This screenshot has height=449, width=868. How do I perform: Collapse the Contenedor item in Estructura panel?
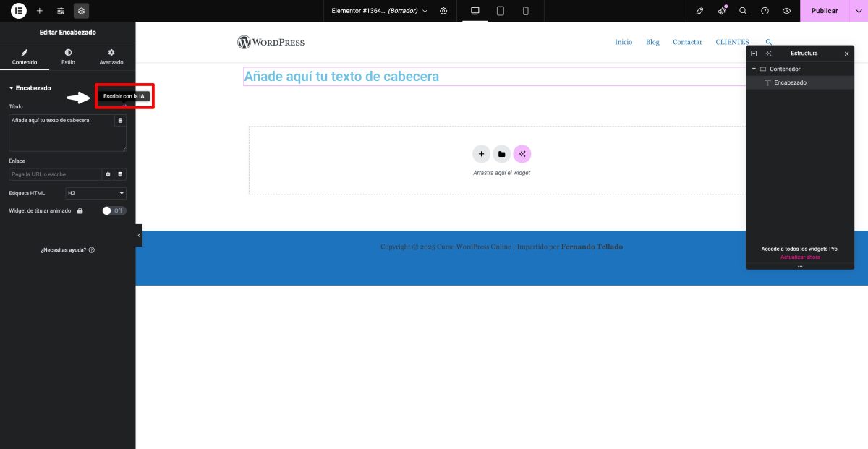753,69
